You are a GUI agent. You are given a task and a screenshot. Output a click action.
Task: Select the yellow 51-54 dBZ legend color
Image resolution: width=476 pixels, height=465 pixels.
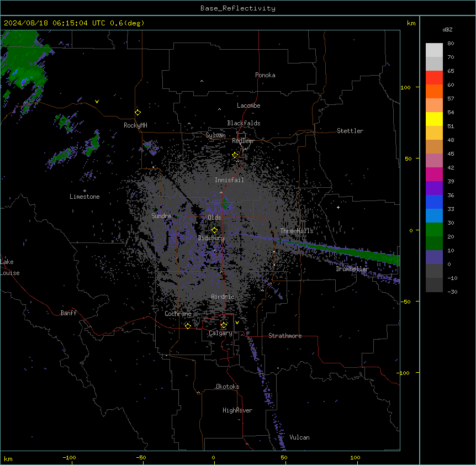(x=434, y=119)
